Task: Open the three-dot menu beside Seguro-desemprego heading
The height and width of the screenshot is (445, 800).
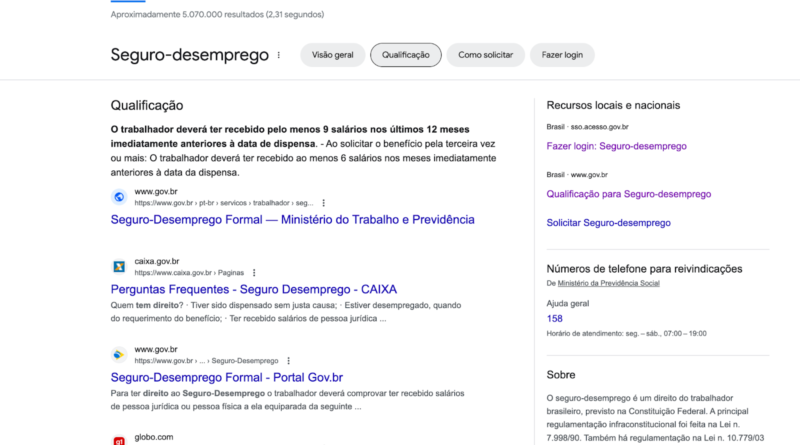Action: click(x=279, y=55)
